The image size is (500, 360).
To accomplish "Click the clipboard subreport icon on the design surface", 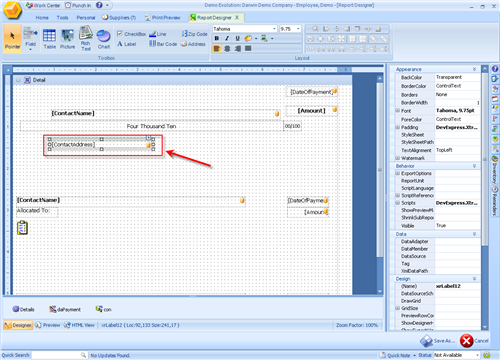I will 22,228.
